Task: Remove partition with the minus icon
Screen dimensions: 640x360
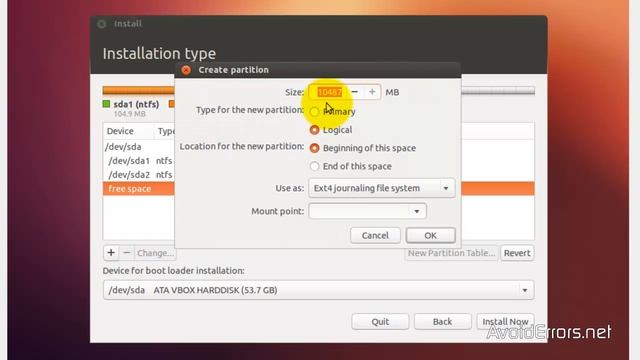Action: pos(127,253)
